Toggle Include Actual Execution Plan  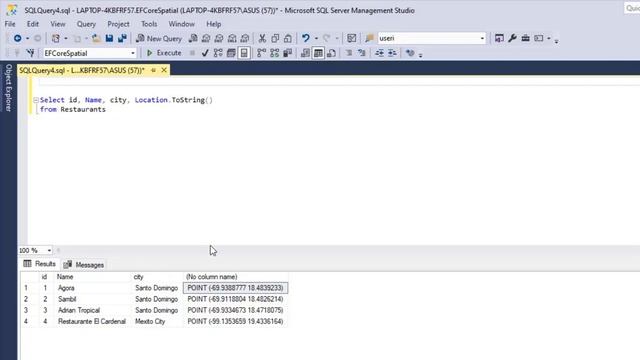pos(261,53)
